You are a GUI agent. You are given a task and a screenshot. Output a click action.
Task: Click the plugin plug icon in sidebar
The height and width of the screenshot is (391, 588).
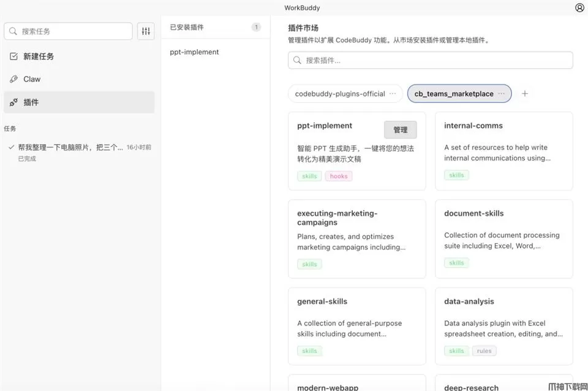pos(13,102)
